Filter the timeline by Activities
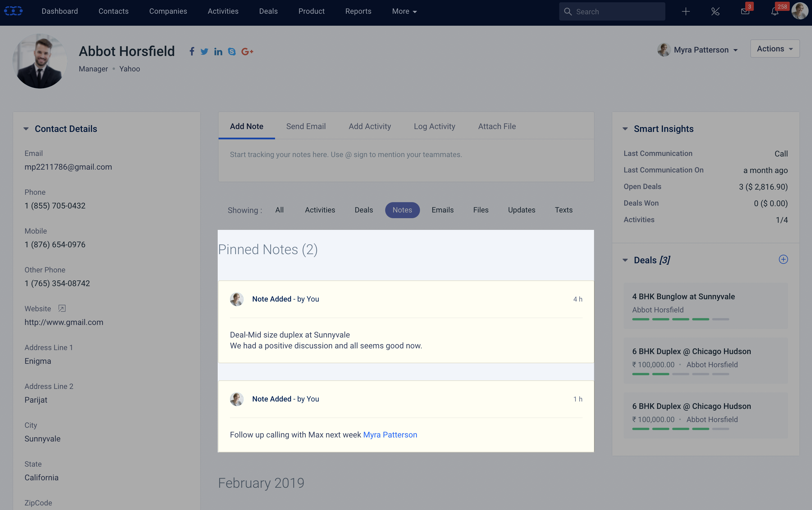The width and height of the screenshot is (812, 510). coord(320,210)
